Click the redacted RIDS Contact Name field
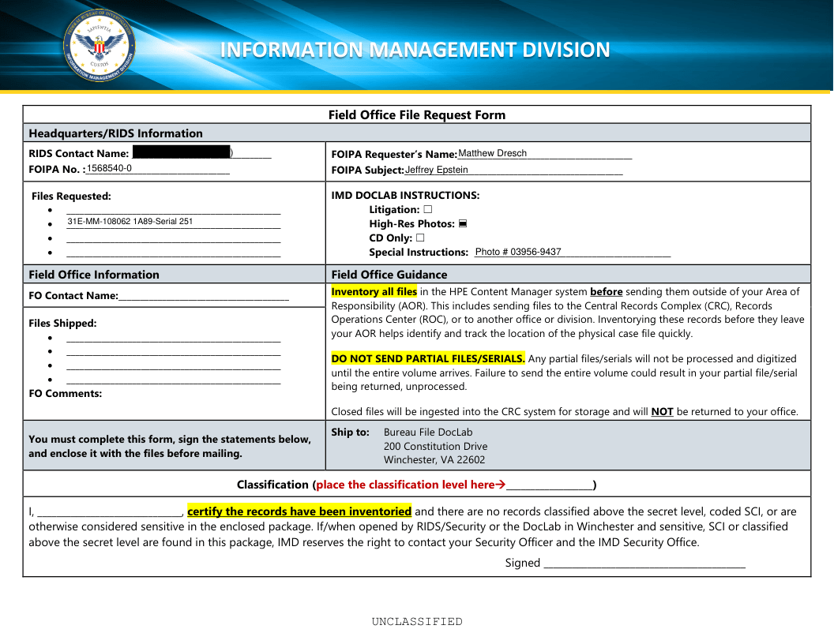834x644 pixels. [x=182, y=152]
